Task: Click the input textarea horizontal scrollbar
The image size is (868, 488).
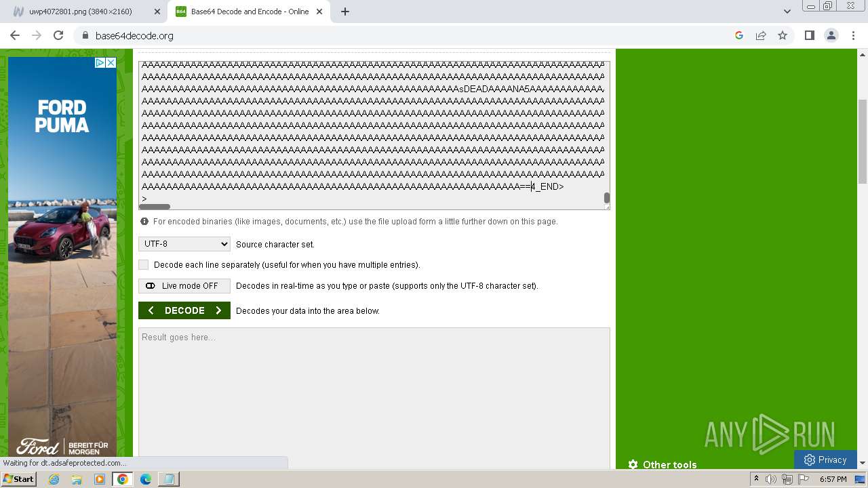Action: (155, 207)
